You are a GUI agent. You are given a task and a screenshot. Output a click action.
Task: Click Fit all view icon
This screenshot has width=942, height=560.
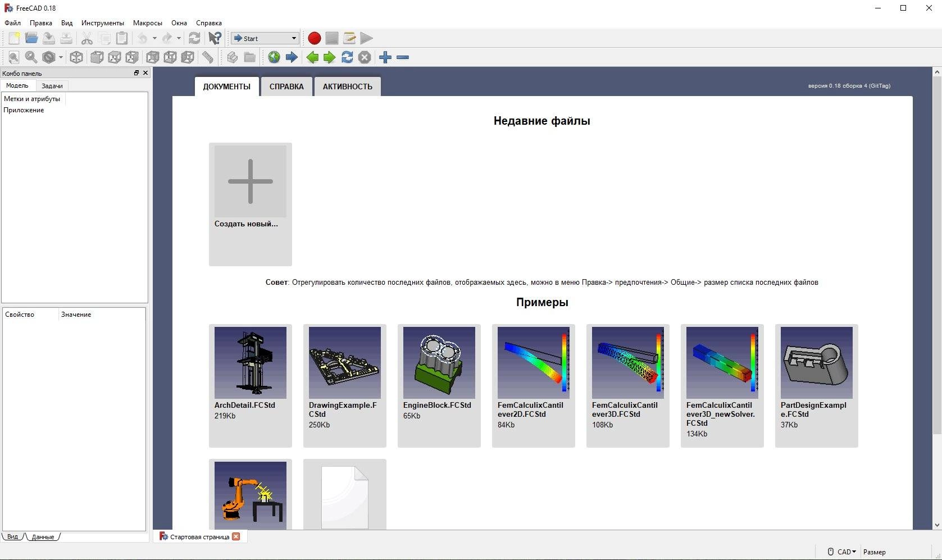point(14,57)
